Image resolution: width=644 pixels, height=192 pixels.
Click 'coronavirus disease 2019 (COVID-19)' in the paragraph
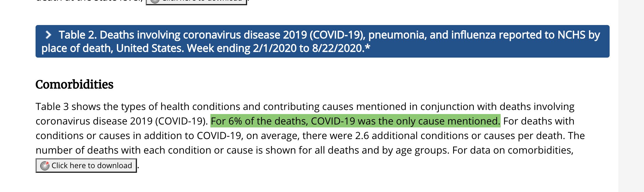tap(121, 121)
